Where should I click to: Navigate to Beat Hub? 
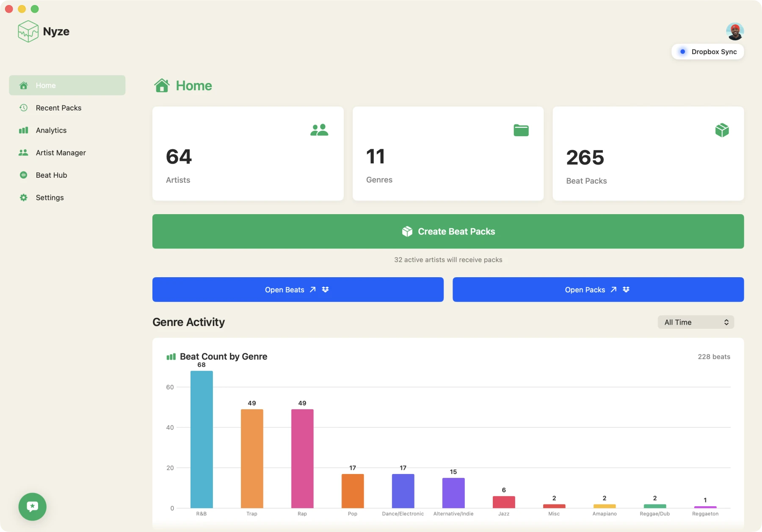(67, 175)
